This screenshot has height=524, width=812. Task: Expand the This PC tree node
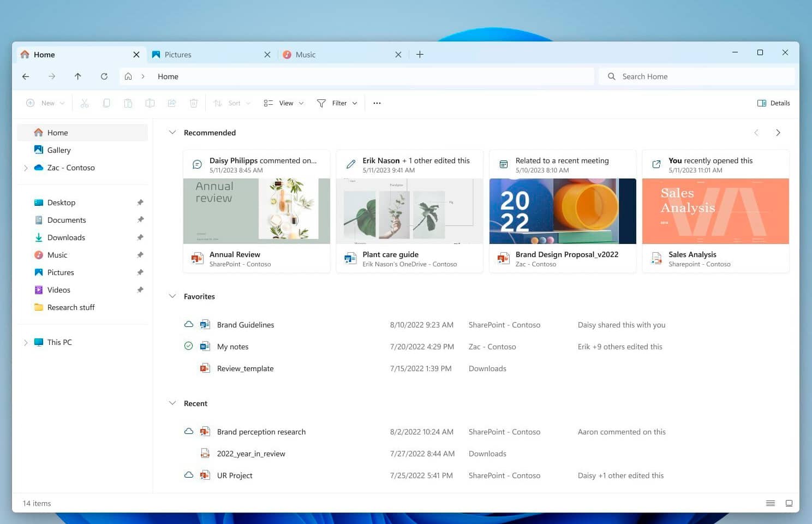pos(26,342)
